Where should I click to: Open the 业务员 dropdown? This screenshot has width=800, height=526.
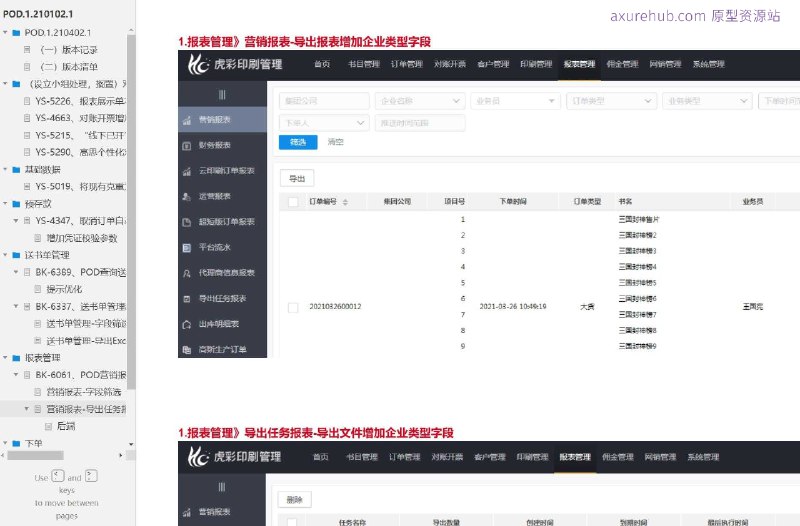click(515, 101)
